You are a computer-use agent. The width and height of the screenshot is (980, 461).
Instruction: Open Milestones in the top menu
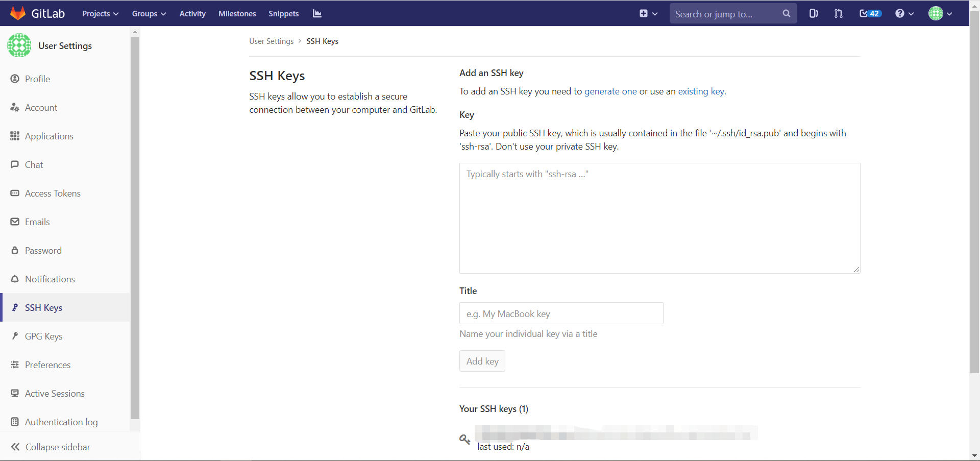(237, 14)
